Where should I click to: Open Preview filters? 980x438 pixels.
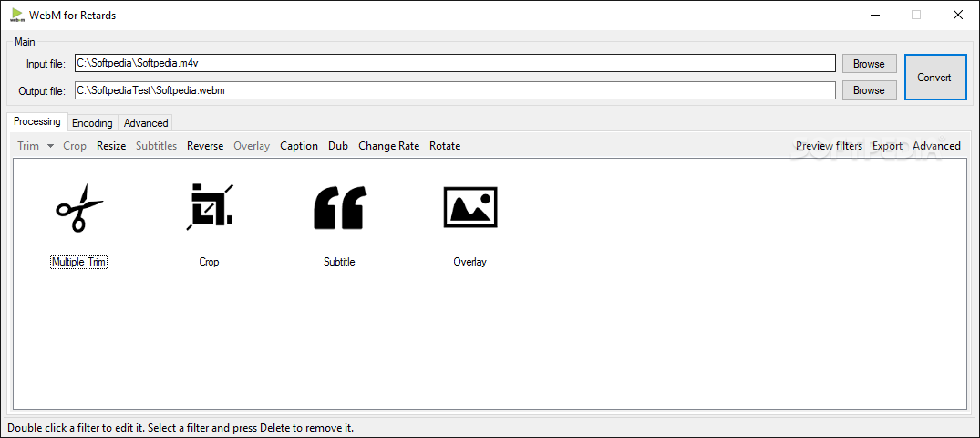tap(829, 146)
